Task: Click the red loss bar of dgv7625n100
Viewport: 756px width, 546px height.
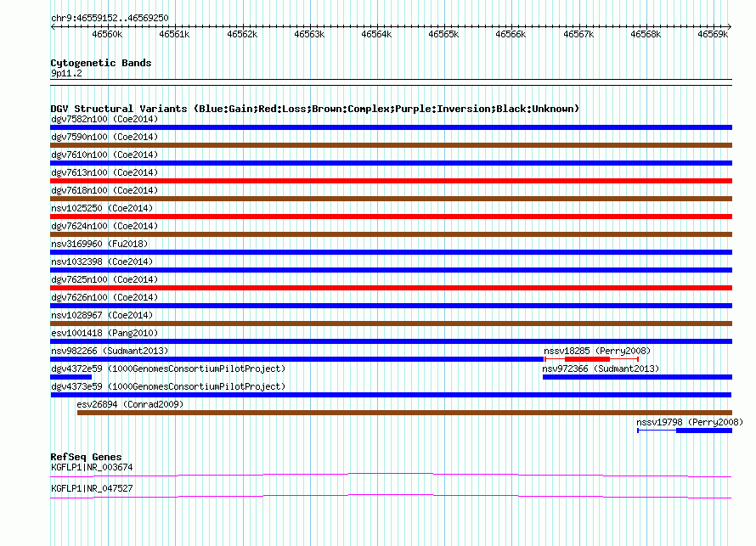Action: [x=391, y=288]
